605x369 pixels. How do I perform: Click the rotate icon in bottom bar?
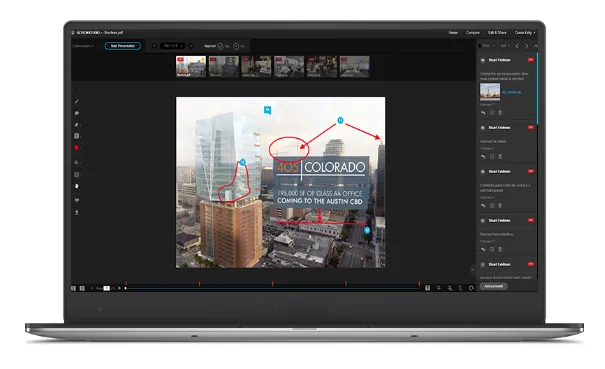471,288
